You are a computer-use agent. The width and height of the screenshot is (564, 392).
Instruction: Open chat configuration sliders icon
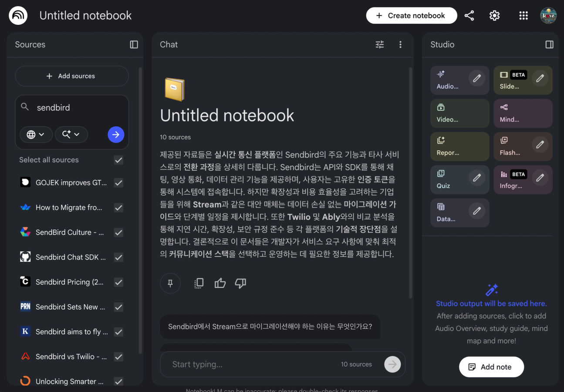(x=380, y=44)
